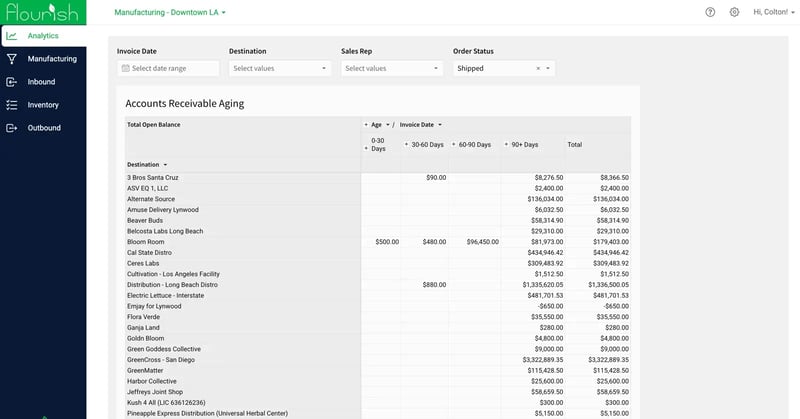Open the settings gear icon

pyautogui.click(x=734, y=12)
